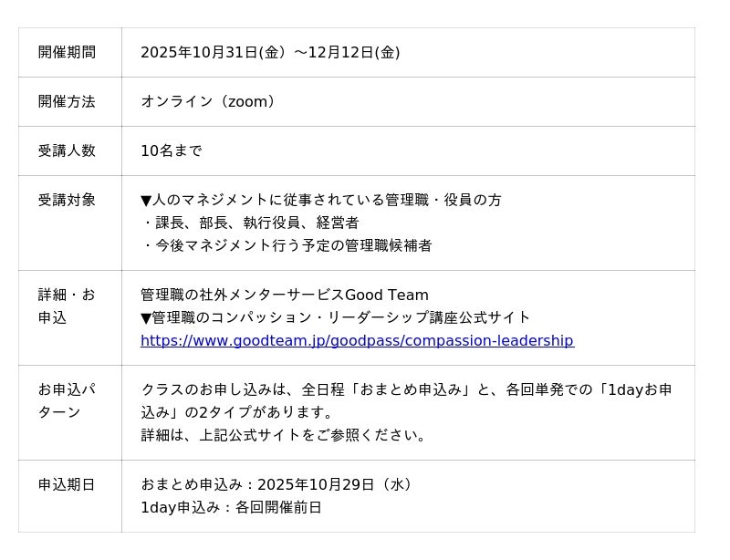Select the 1day申込み：各回開催前日 line
The height and width of the screenshot is (560, 730).
tap(231, 508)
